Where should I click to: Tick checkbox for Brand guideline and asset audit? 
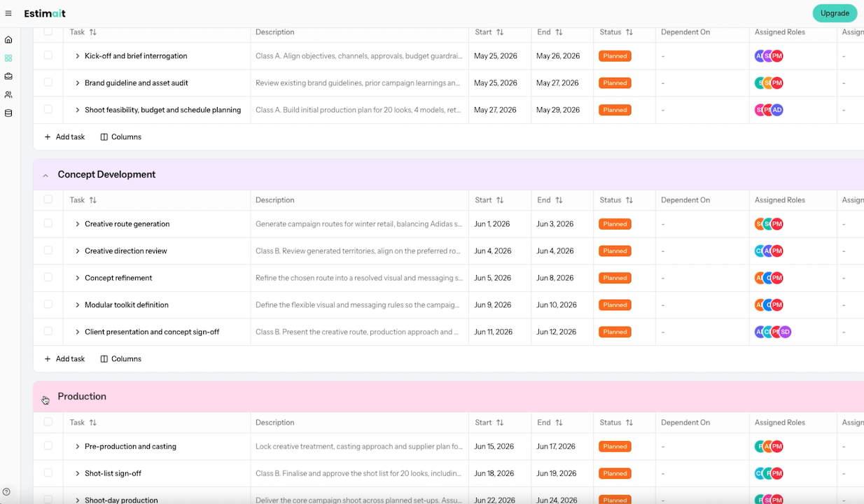48,82
